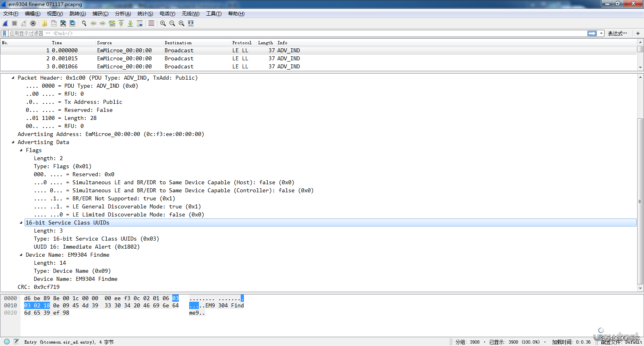This screenshot has height=346, width=644.
Task: Reset the text to normal size icon
Action: point(182,23)
